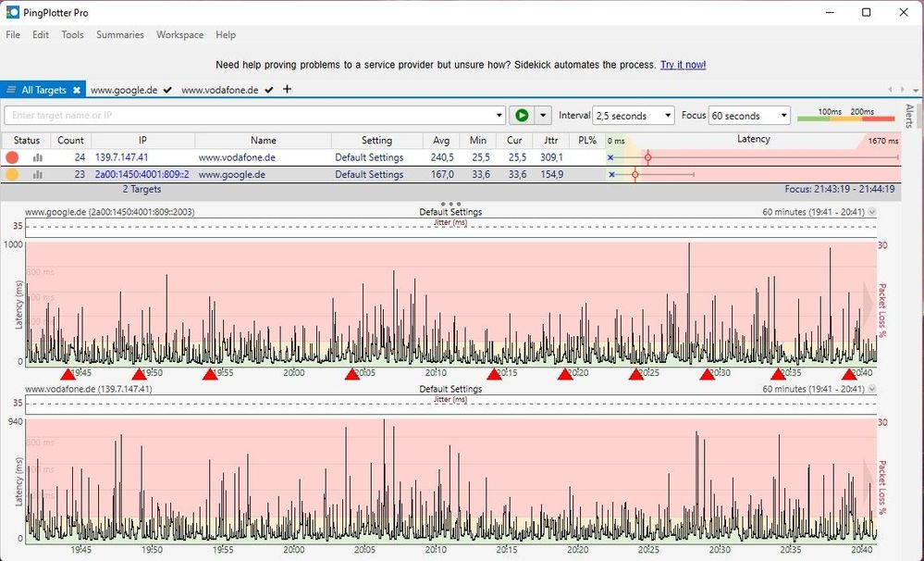Open the arrow menu beside the play button
The height and width of the screenshot is (561, 924).
544,116
